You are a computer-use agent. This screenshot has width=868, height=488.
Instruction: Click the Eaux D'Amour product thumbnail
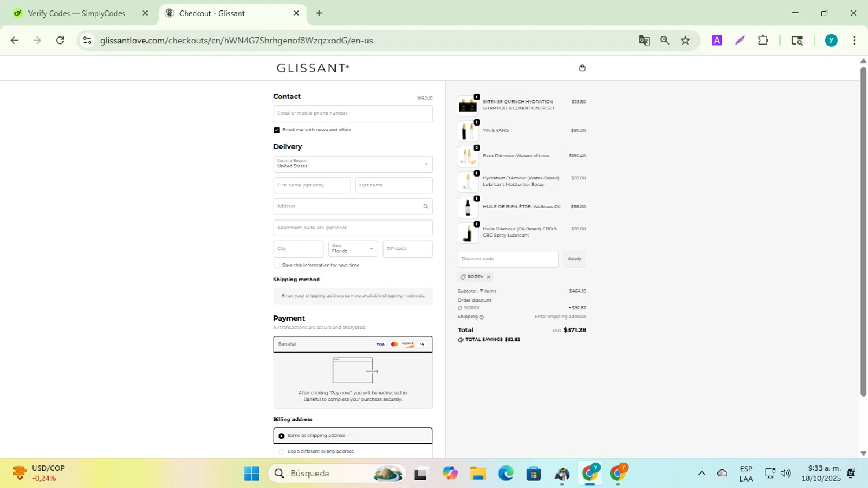pyautogui.click(x=468, y=156)
